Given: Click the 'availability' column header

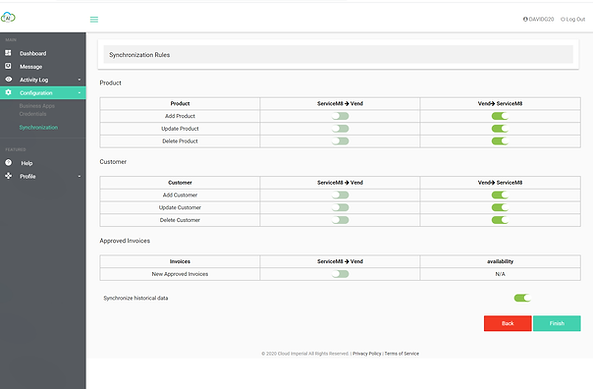Looking at the screenshot, I should tap(500, 261).
